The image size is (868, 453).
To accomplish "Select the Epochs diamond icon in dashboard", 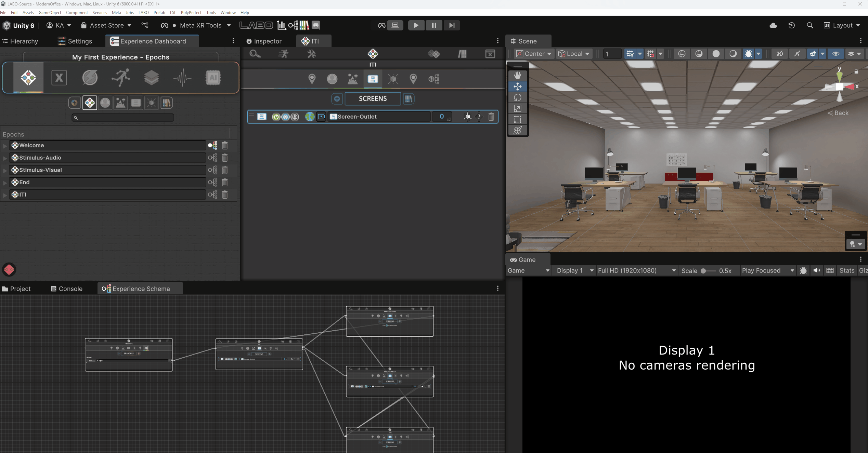I will coord(28,78).
